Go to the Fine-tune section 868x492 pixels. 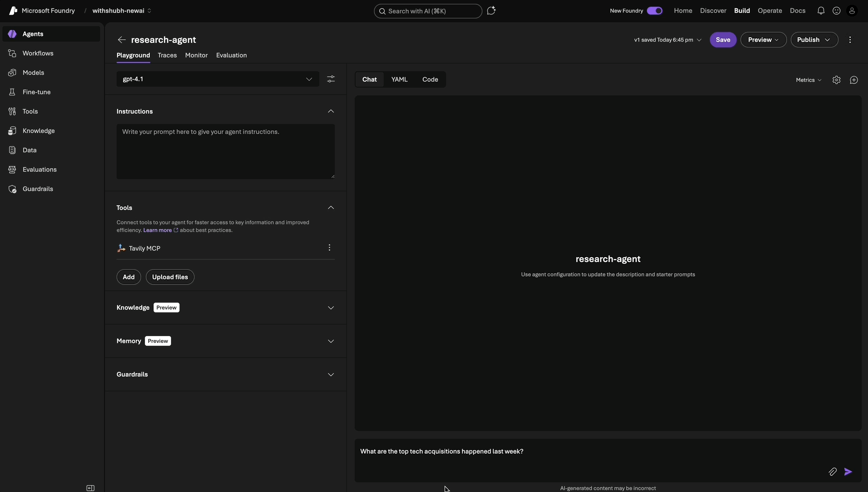pyautogui.click(x=36, y=92)
